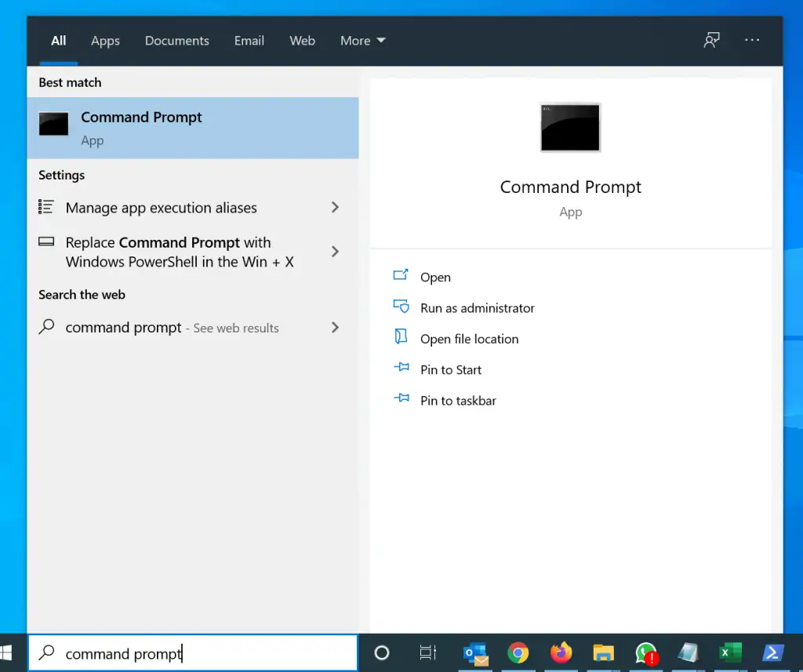
Task: Activate Cortana from the taskbar
Action: (381, 653)
